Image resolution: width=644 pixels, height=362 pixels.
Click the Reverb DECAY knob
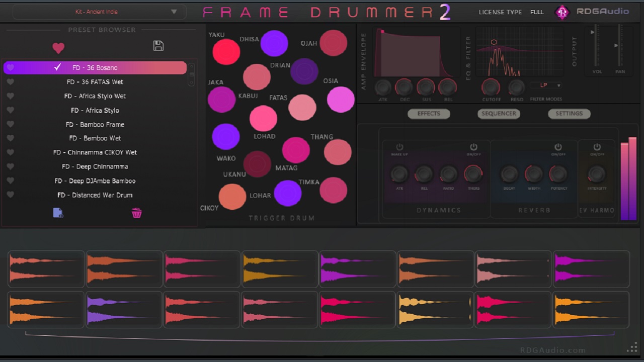pos(509,174)
